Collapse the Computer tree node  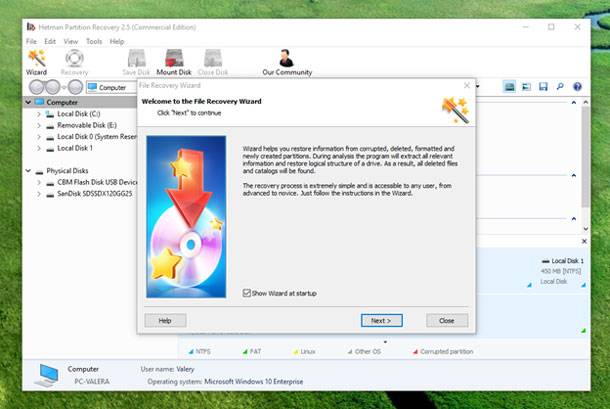[x=28, y=102]
